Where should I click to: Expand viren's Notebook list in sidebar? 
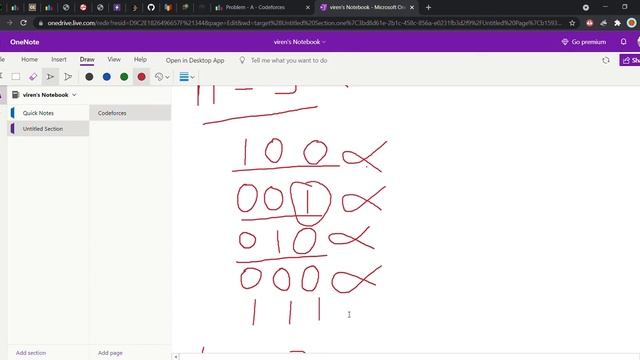pos(74,95)
